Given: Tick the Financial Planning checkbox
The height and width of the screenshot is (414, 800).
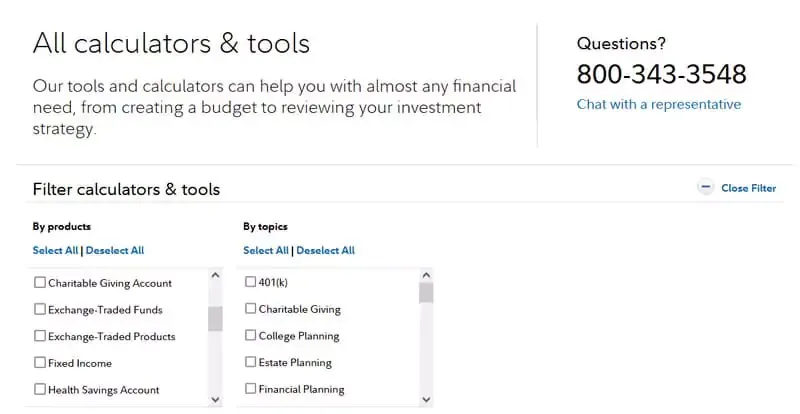Looking at the screenshot, I should (x=251, y=388).
